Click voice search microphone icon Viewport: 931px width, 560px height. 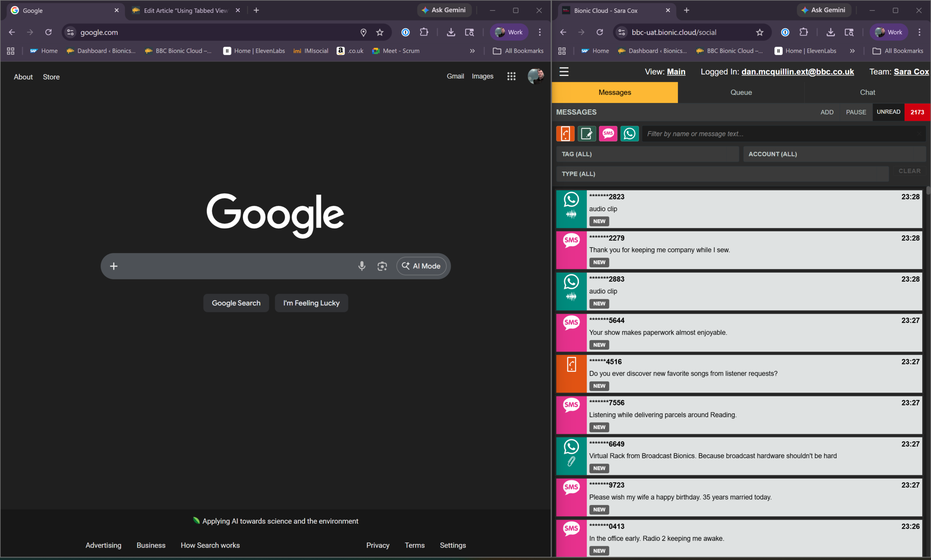coord(361,266)
